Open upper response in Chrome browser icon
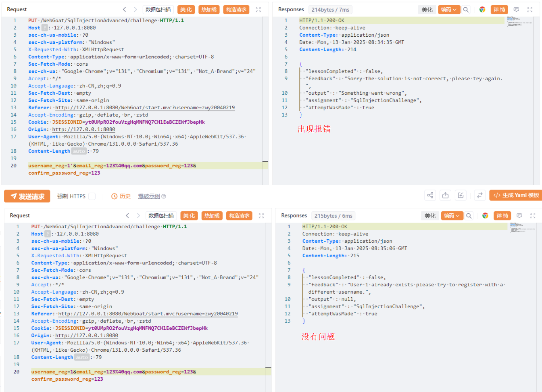Viewport: 542px width, 392px height. (x=482, y=10)
